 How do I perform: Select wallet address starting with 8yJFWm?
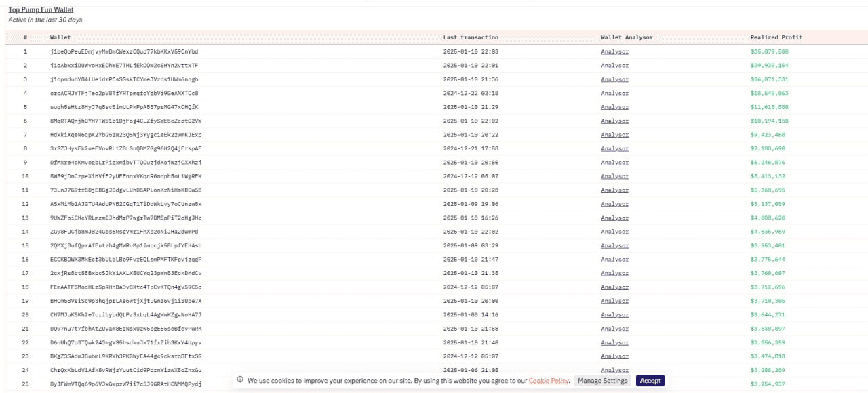click(x=125, y=384)
